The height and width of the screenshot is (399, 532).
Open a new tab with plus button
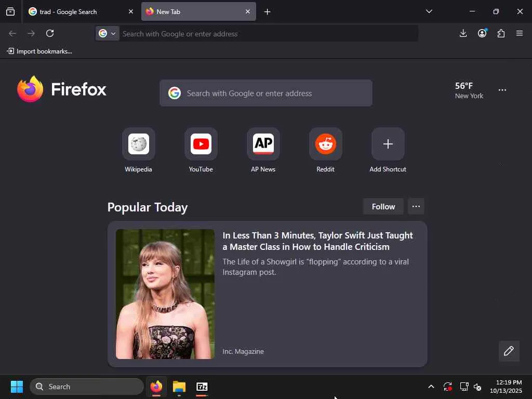pos(268,12)
